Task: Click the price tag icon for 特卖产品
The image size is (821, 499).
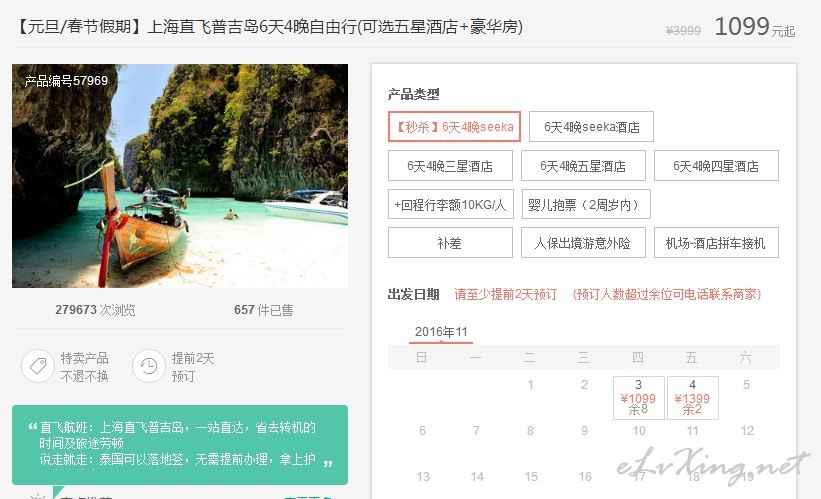Action: click(x=38, y=365)
